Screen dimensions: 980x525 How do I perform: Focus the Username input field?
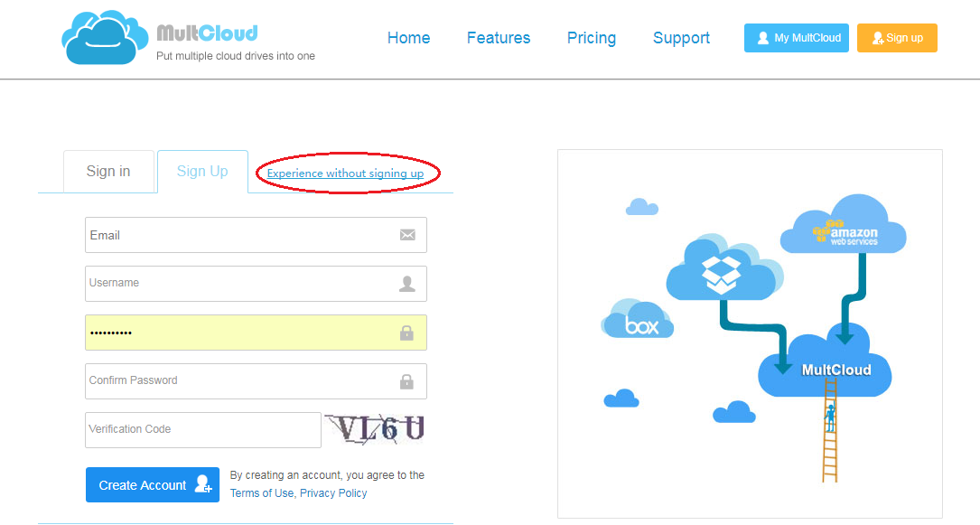click(256, 284)
